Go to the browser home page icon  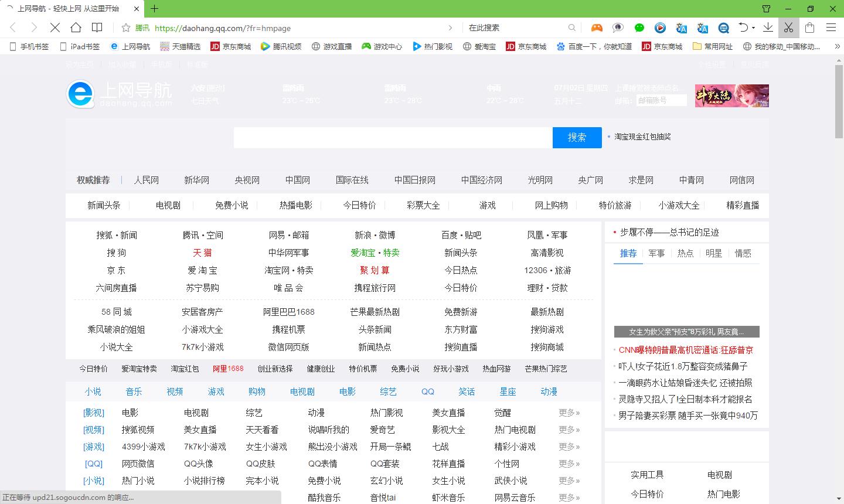pos(76,28)
